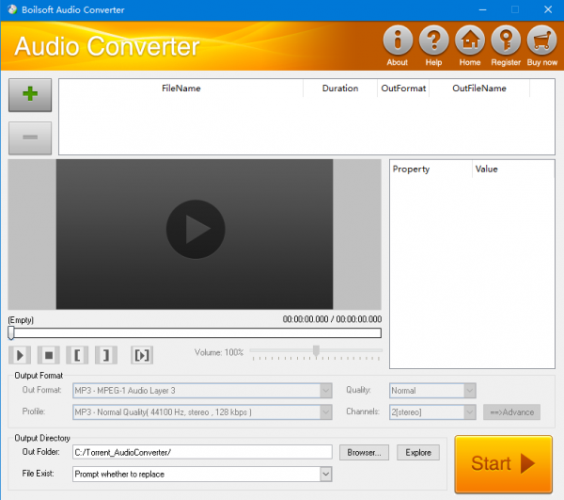Expand the Out Format dropdown
This screenshot has width=564, height=500.
click(326, 391)
